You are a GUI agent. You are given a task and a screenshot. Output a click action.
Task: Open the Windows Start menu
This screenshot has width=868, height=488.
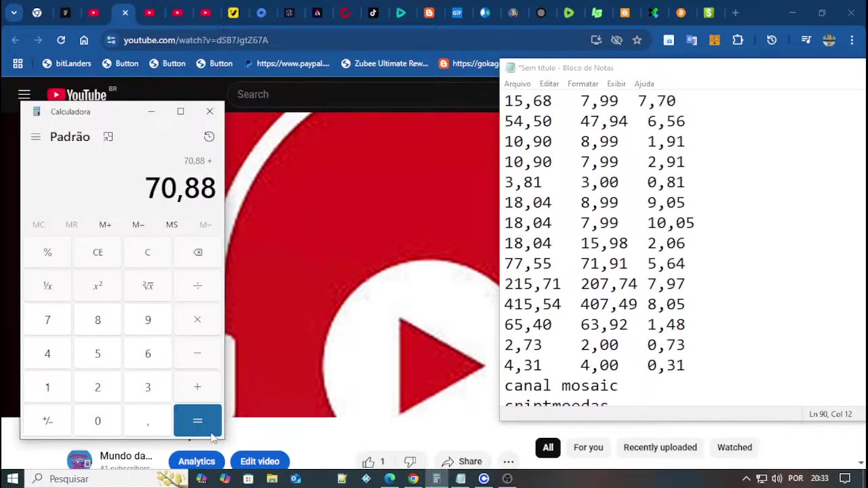[13, 479]
